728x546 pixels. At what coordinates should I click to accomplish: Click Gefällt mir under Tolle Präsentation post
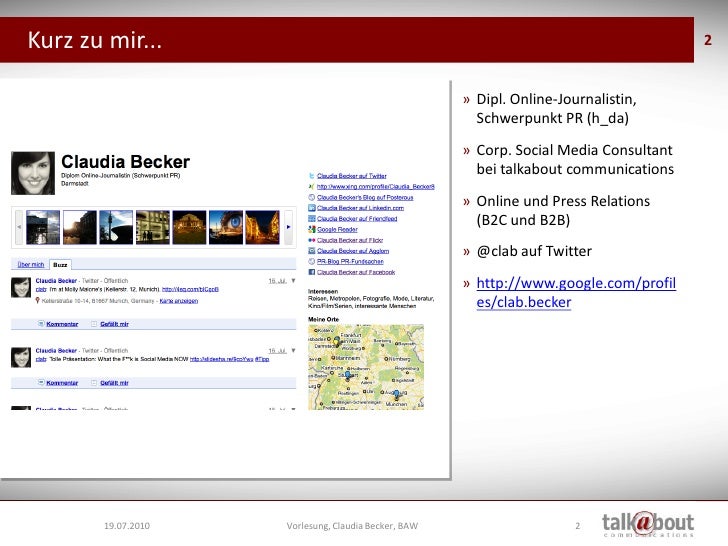tap(114, 383)
